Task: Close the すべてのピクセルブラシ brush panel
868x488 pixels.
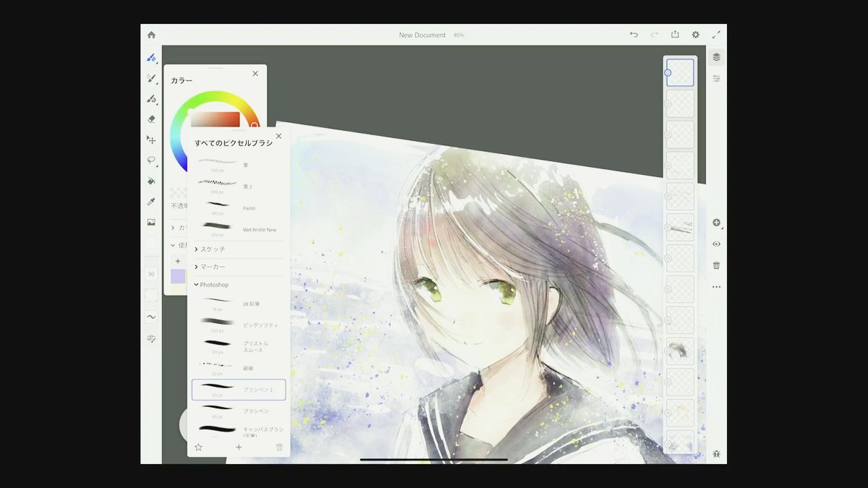Action: point(278,136)
